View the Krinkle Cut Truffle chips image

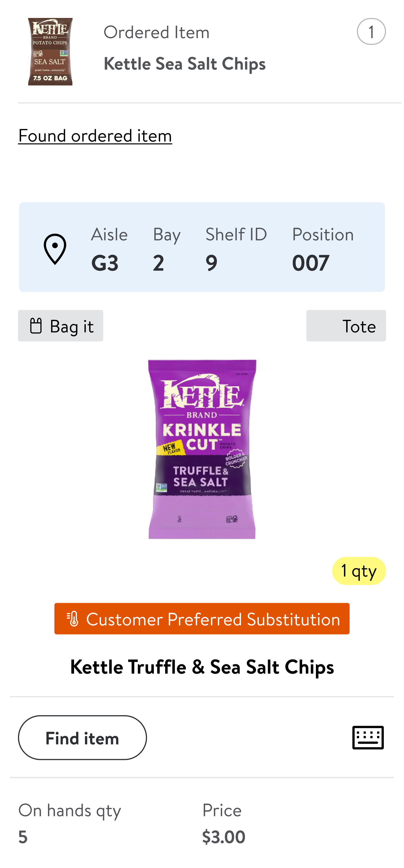point(202,449)
